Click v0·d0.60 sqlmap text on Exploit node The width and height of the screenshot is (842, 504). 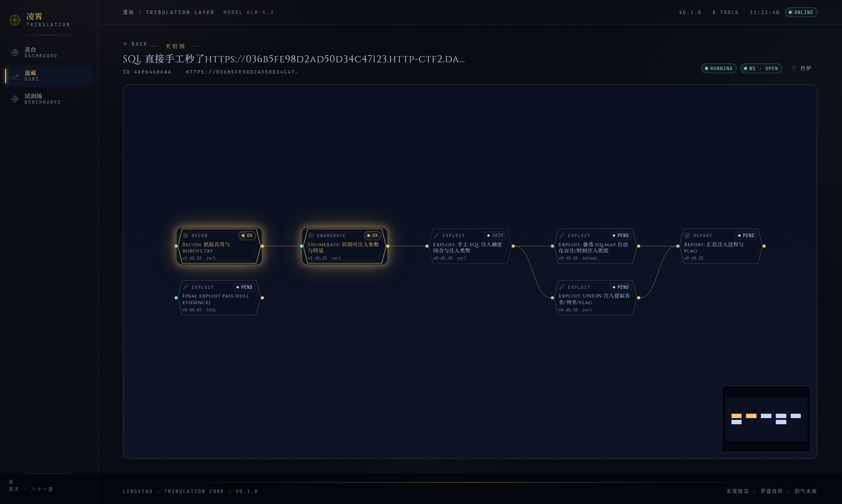coord(578,258)
